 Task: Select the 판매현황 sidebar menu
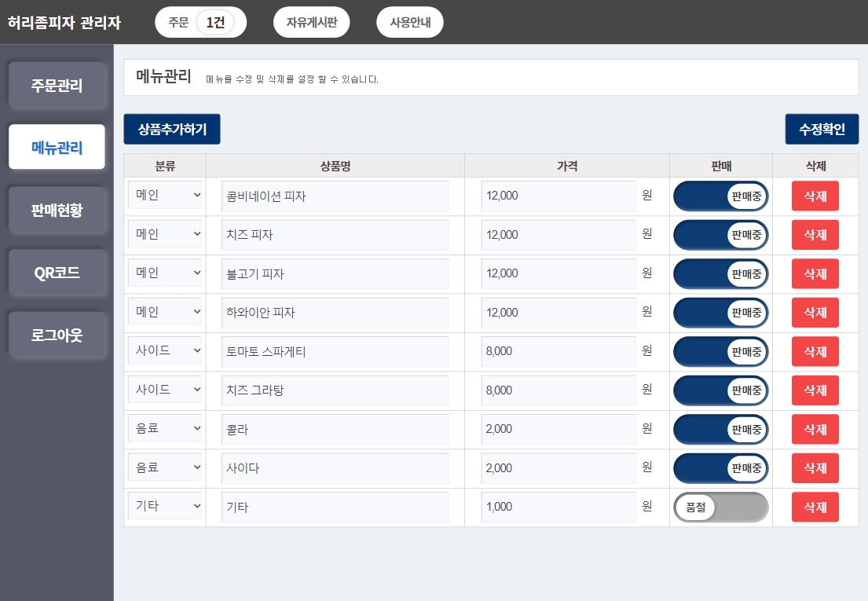(x=57, y=210)
